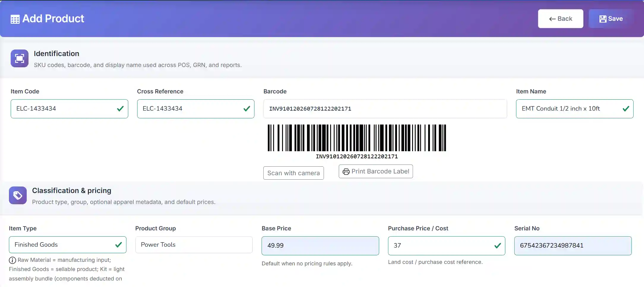
Task: Click 'Default when no pricing rules apply.' hint
Action: click(x=307, y=264)
